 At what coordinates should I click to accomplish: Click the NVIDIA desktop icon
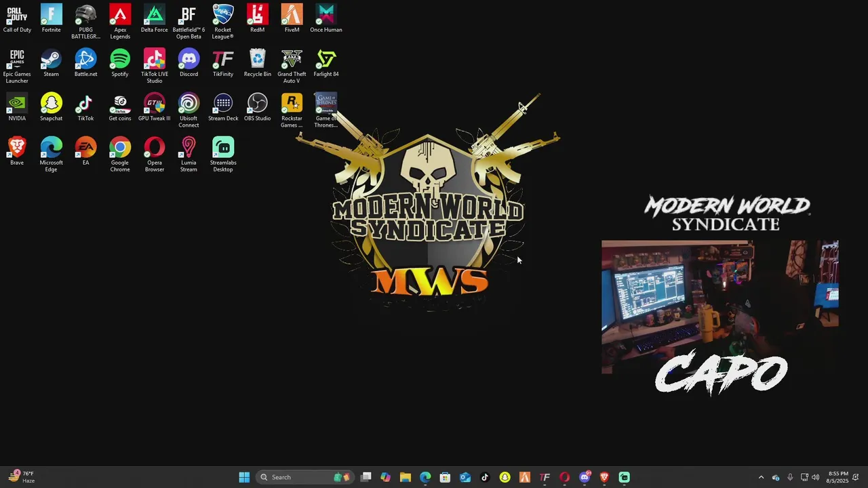click(17, 107)
